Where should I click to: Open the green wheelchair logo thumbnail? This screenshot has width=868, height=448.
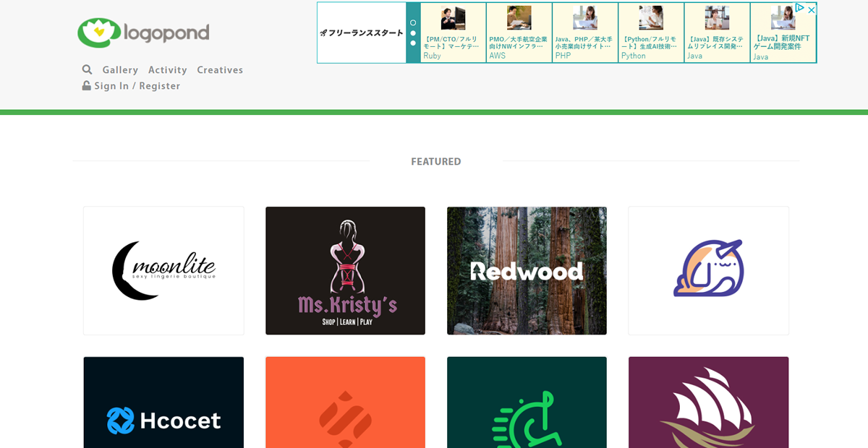coord(527,402)
